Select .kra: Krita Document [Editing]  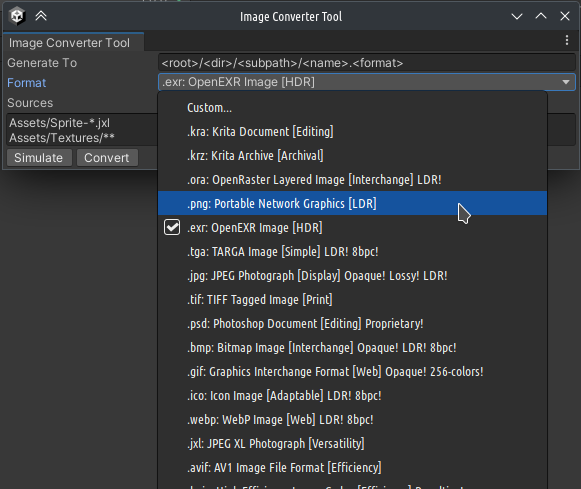352,132
